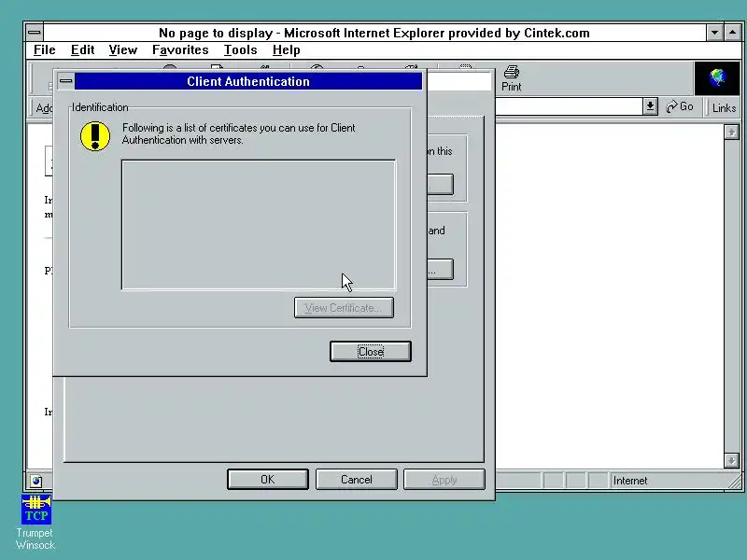Click the certificates list box
The image size is (747, 560).
(x=259, y=225)
